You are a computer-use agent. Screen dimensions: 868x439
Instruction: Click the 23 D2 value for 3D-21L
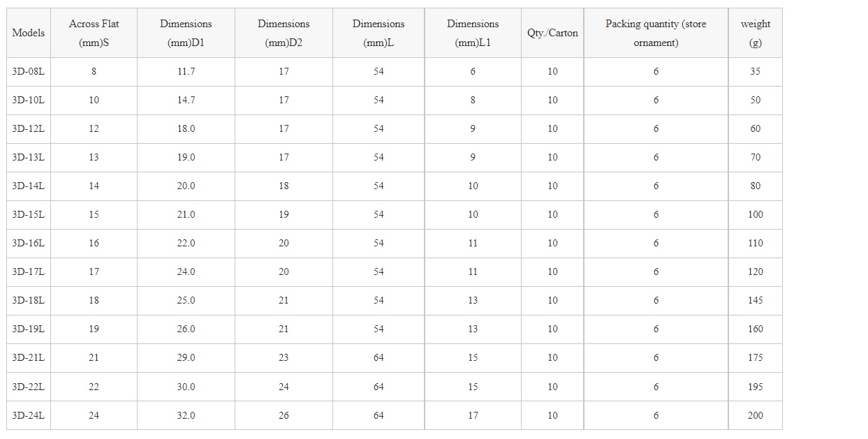click(284, 357)
